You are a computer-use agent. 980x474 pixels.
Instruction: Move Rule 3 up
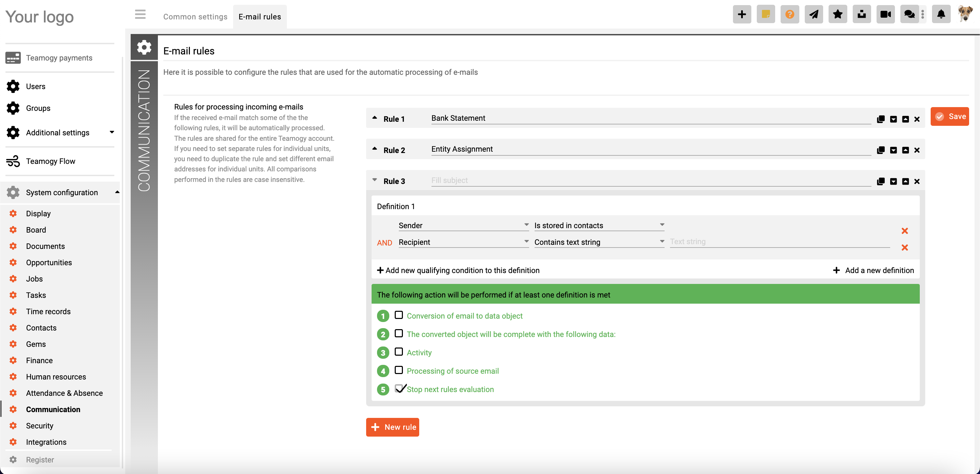pos(905,181)
